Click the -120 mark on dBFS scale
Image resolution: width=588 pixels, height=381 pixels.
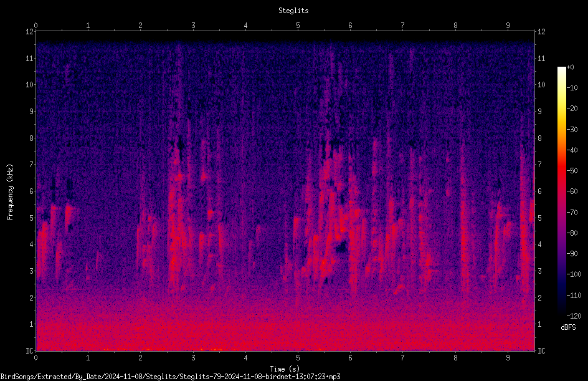click(574, 316)
